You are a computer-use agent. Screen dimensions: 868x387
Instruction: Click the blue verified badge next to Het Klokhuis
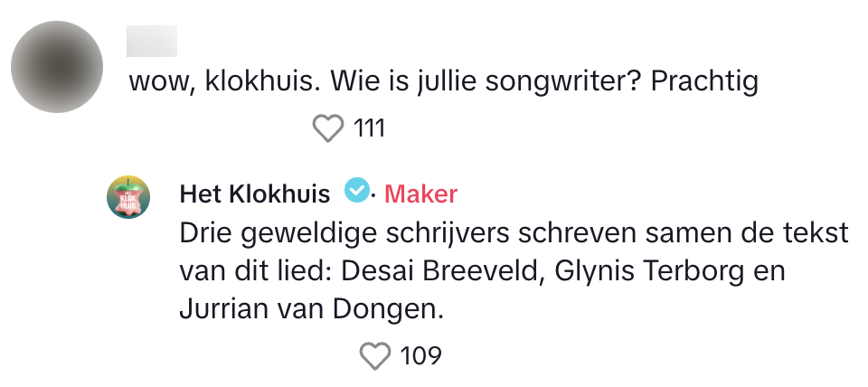pos(357,192)
